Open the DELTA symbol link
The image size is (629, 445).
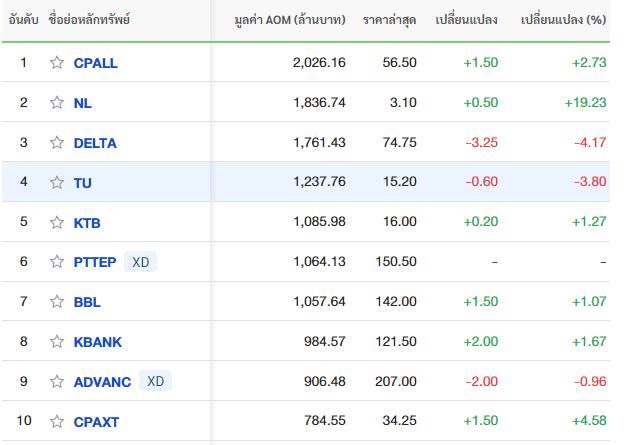point(95,143)
